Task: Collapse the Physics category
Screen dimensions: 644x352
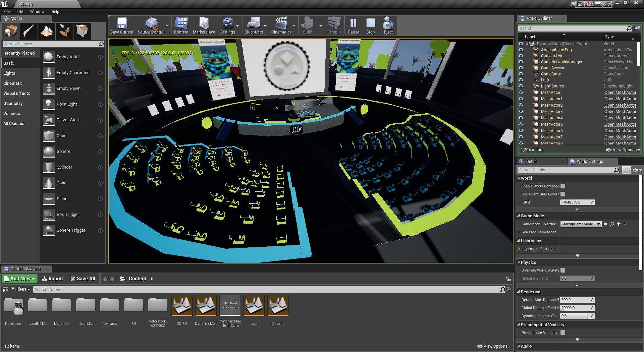Action: click(519, 262)
